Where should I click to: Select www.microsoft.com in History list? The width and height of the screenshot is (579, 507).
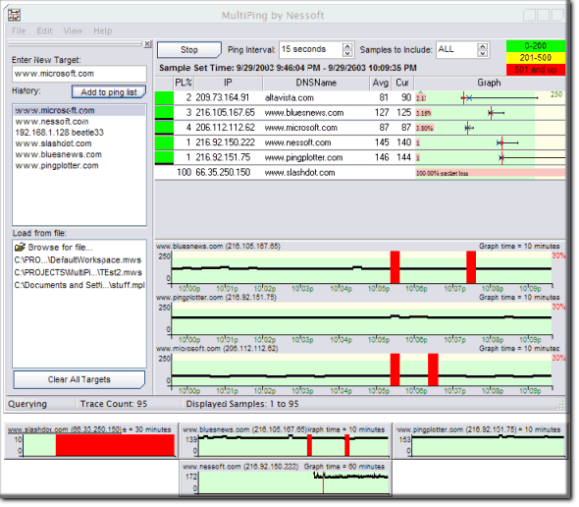(x=79, y=110)
